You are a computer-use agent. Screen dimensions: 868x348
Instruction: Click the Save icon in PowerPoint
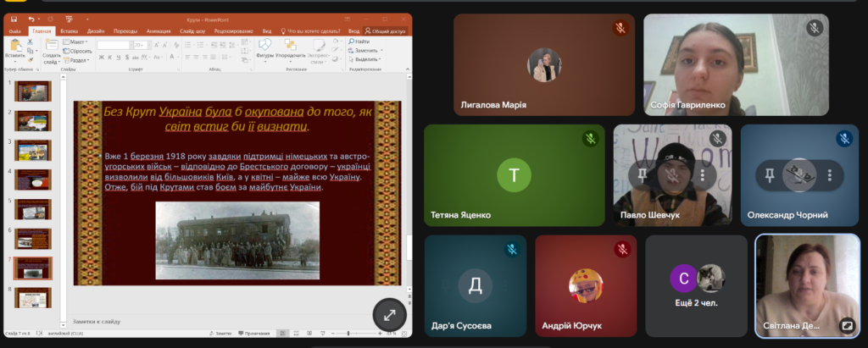coord(14,18)
